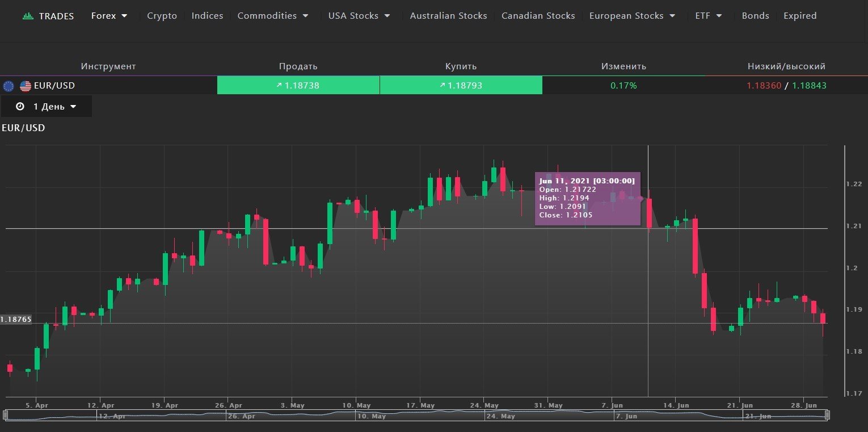
Task: Open the European Stocks dropdown
Action: coord(632,16)
